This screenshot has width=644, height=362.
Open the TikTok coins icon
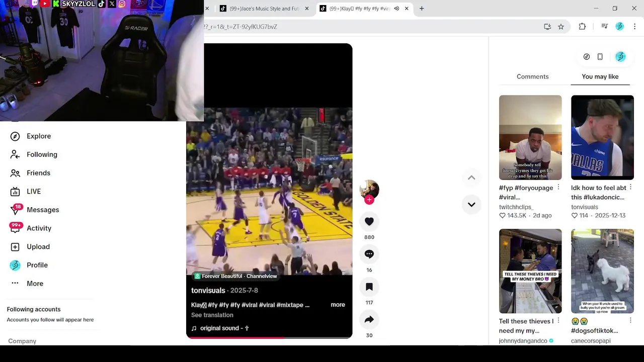click(587, 57)
